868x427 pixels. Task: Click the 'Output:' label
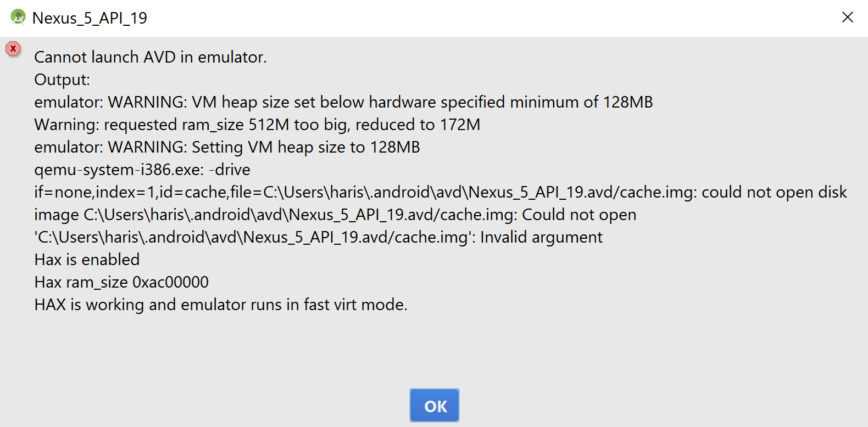(x=62, y=80)
